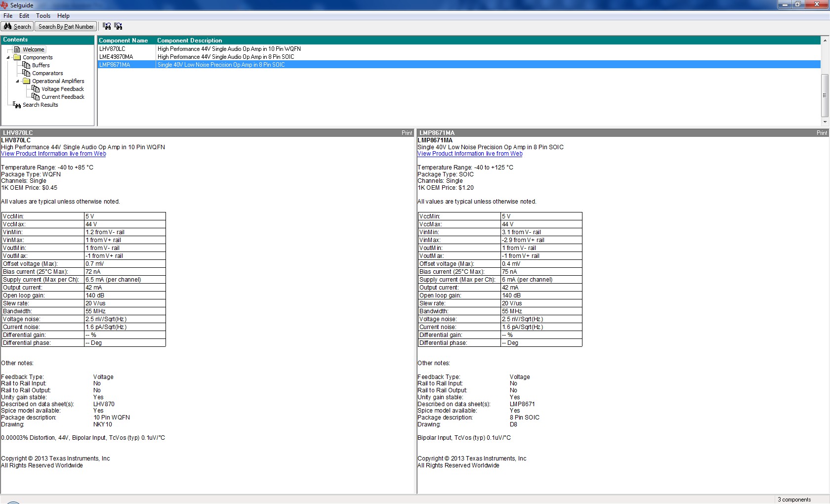
Task: Click the Buffers pages icon
Action: [27, 65]
